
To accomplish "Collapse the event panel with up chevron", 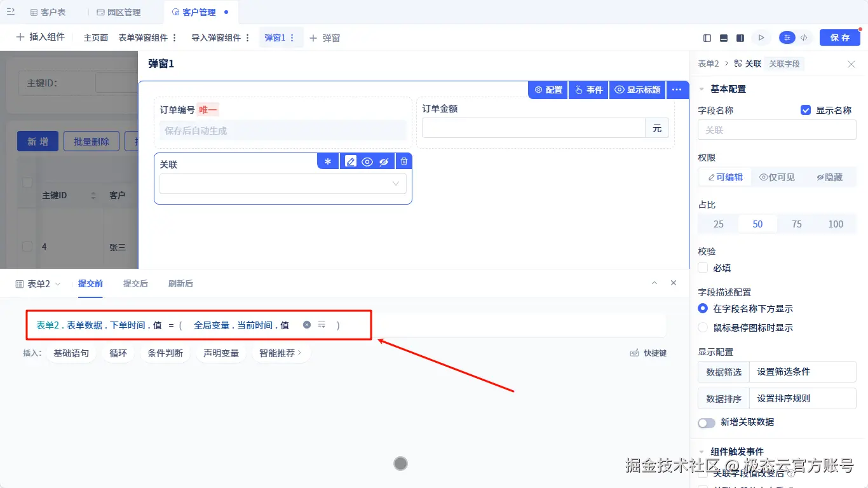I will click(x=654, y=283).
